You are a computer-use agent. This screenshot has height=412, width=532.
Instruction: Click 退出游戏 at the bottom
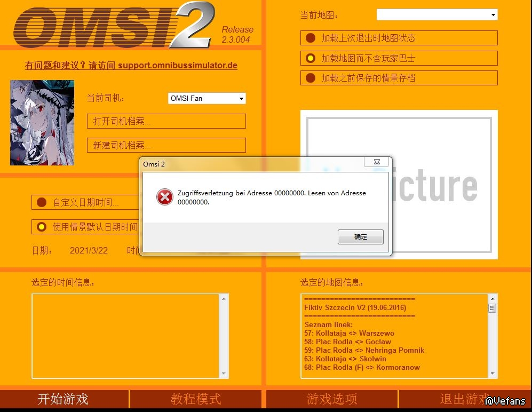465,399
